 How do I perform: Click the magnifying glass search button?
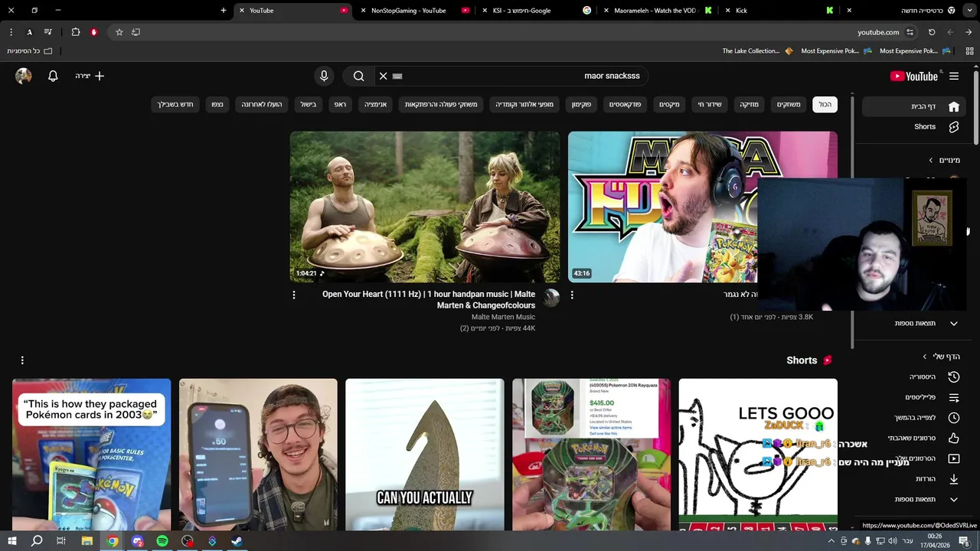358,76
